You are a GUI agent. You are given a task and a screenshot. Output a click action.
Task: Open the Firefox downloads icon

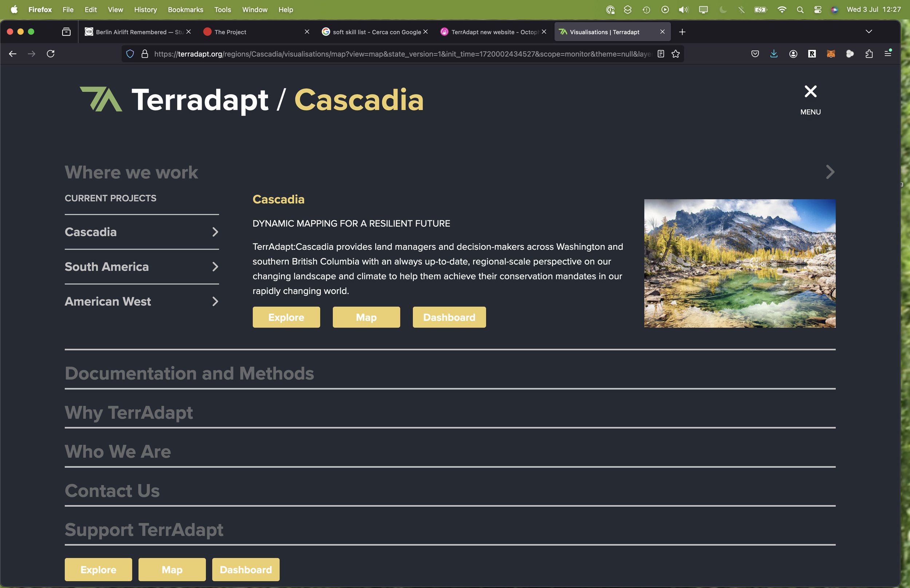pyautogui.click(x=773, y=54)
